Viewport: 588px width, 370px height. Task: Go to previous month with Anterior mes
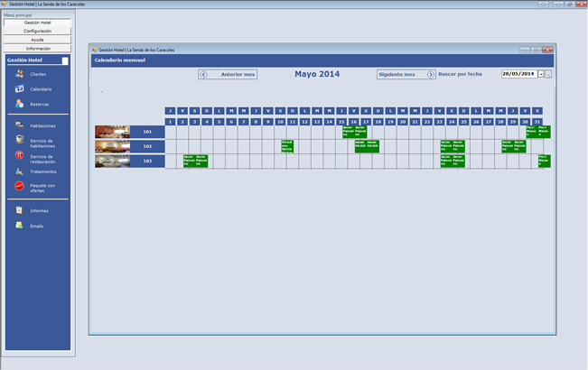point(228,75)
